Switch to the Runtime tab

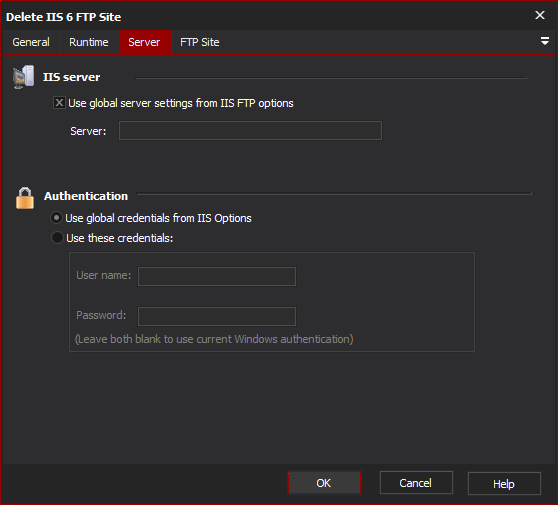click(x=89, y=42)
